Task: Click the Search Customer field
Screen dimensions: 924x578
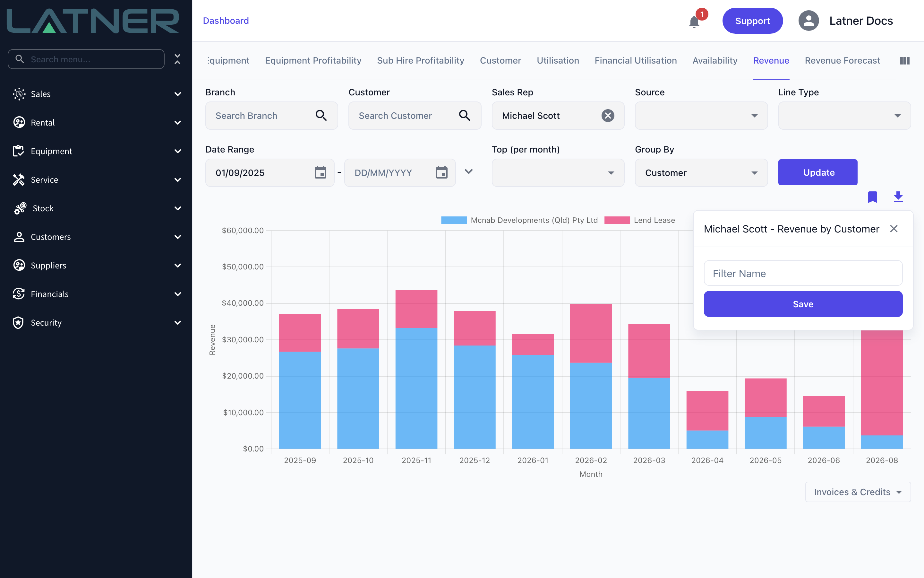Action: coord(415,116)
